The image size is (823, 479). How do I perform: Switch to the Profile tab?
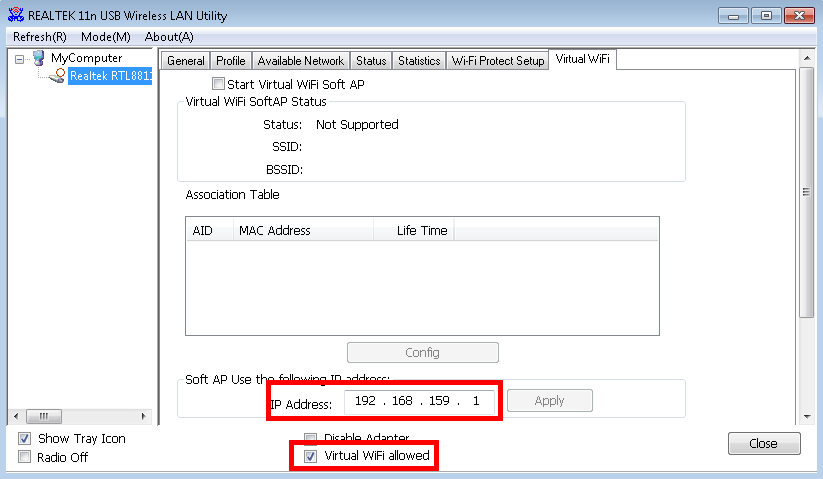click(230, 61)
